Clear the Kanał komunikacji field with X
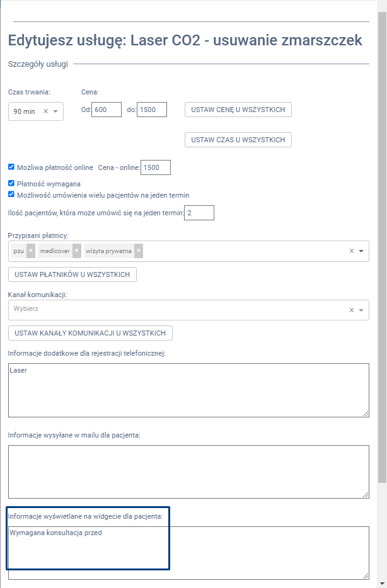 [352, 310]
